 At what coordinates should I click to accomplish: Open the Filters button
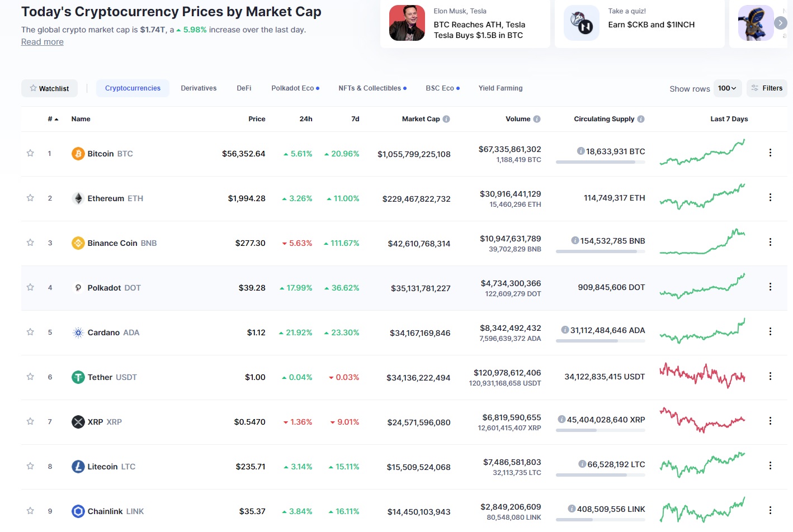click(x=767, y=88)
